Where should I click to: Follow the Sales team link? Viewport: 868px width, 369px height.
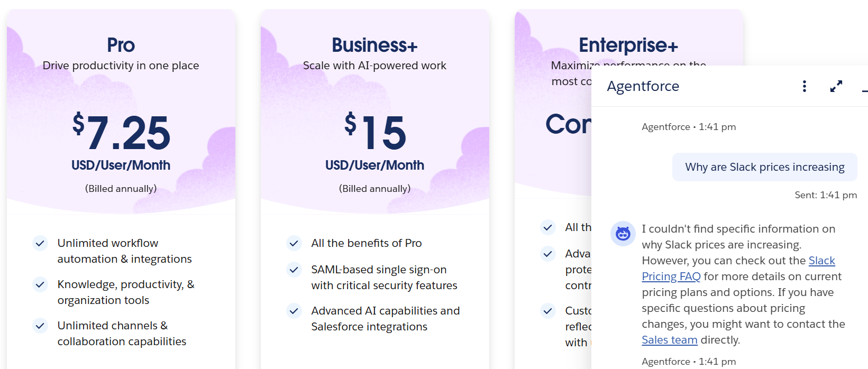point(669,340)
